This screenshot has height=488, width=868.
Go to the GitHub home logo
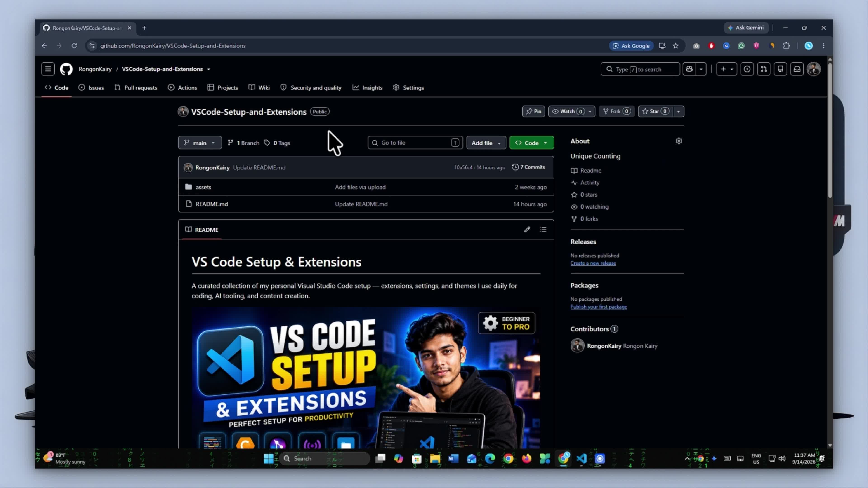pos(66,69)
